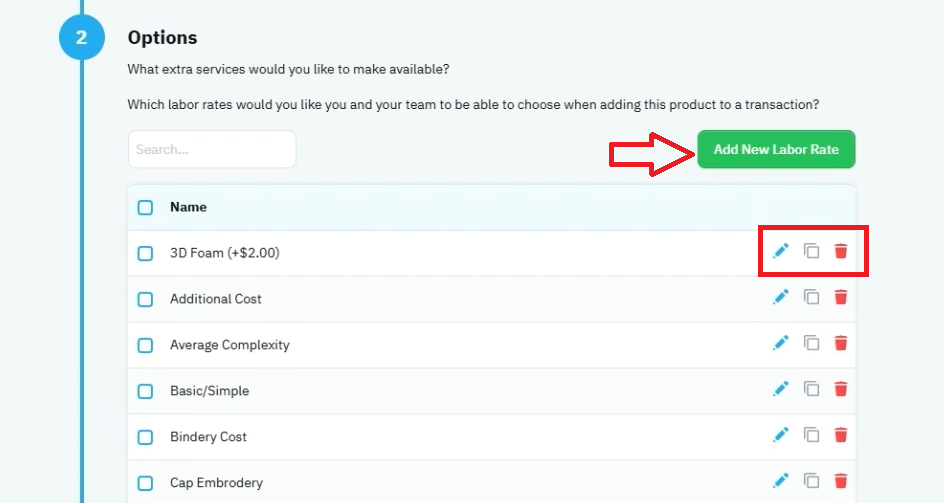Image resolution: width=944 pixels, height=503 pixels.
Task: Delete the Basic/Simple labor rate
Action: [x=841, y=389]
